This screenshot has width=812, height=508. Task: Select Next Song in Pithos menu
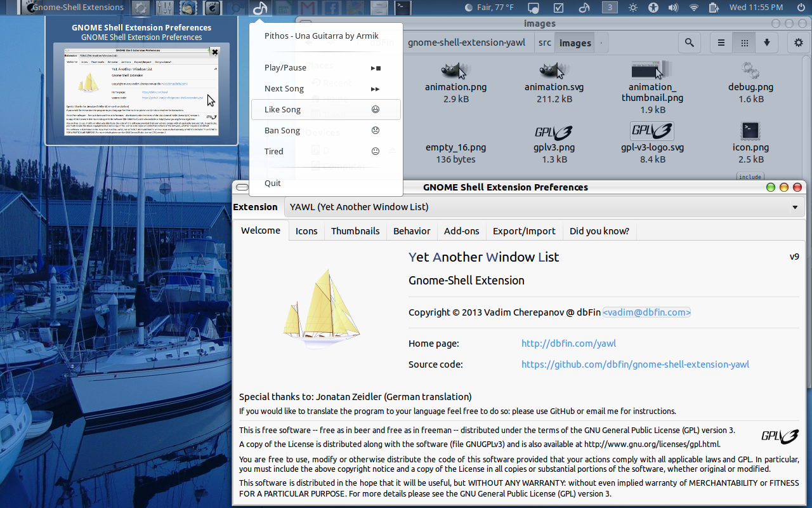326,88
